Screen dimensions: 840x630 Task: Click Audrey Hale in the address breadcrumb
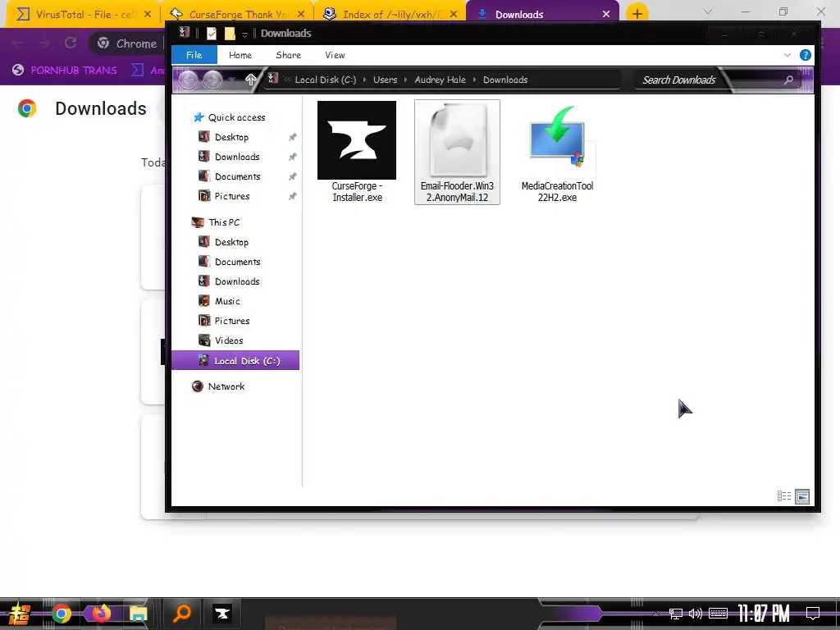coord(440,80)
